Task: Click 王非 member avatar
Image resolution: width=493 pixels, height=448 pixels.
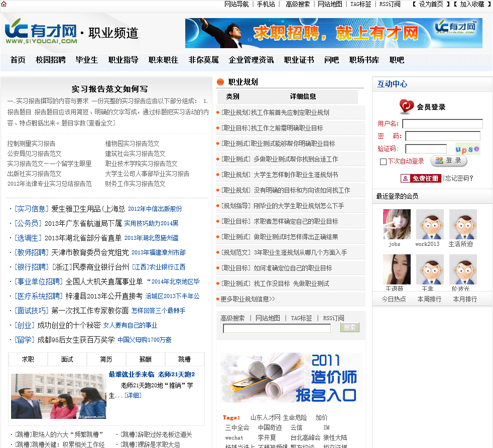Action: (x=430, y=269)
